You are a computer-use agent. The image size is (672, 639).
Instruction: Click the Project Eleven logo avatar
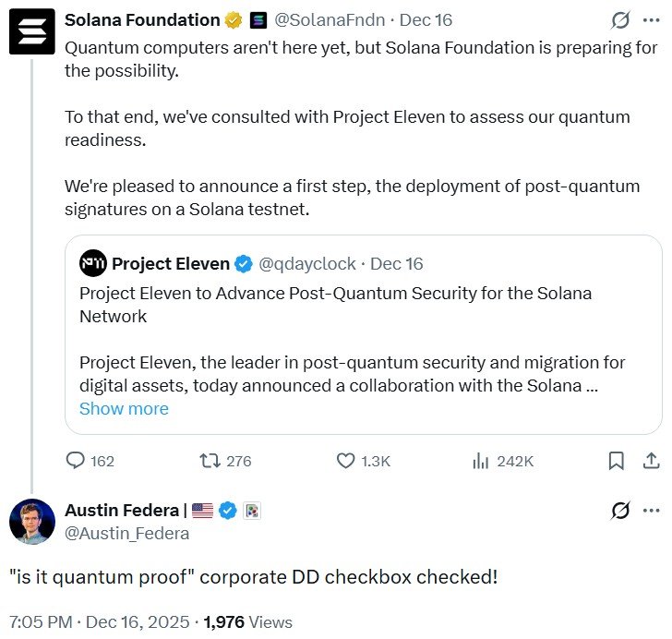[x=92, y=263]
